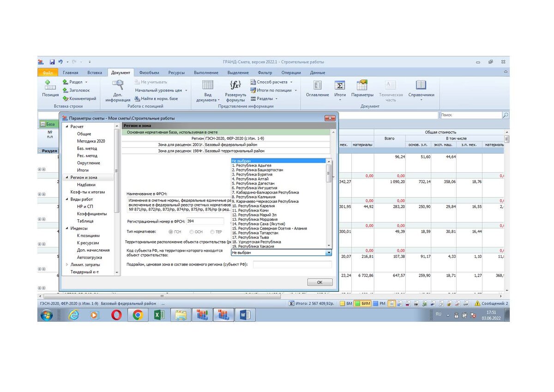Expand the Лимит. затраты tree node
The image size is (554, 392).
click(x=66, y=265)
